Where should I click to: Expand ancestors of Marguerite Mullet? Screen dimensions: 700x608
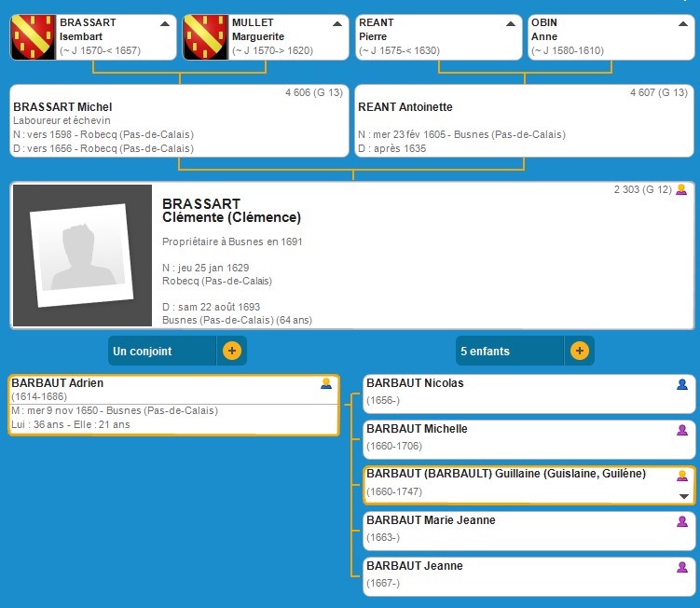(336, 23)
